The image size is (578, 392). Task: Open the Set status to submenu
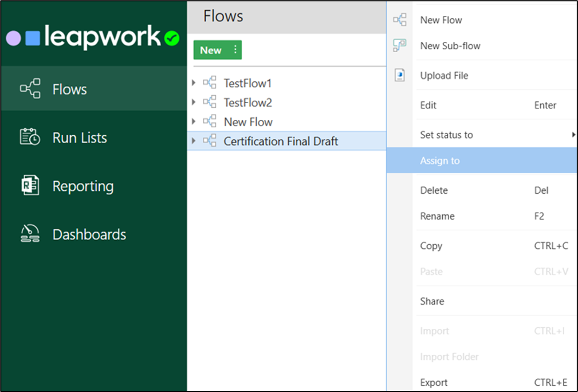[x=446, y=135]
